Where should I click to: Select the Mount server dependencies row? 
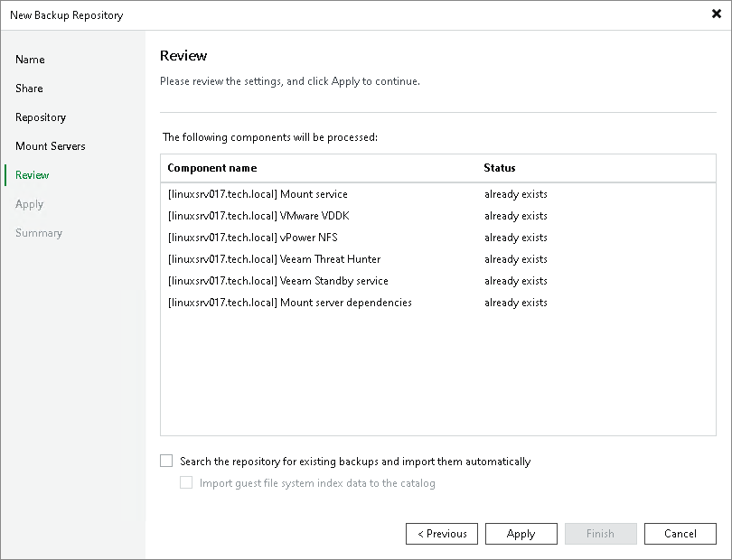click(438, 303)
